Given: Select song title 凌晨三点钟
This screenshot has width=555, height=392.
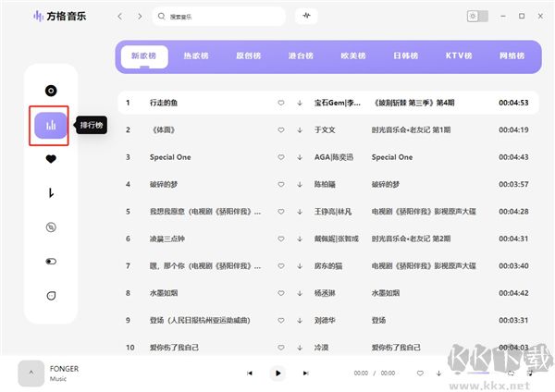Looking at the screenshot, I should 167,239.
